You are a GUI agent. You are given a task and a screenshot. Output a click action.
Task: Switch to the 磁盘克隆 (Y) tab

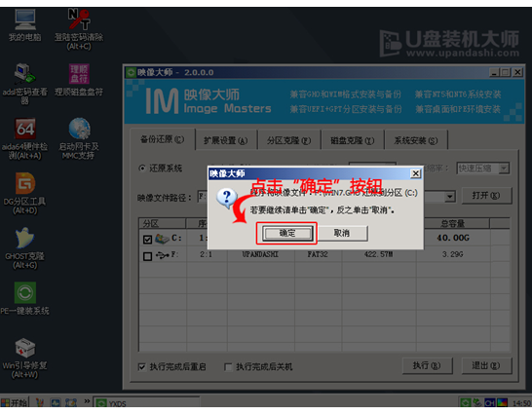353,140
